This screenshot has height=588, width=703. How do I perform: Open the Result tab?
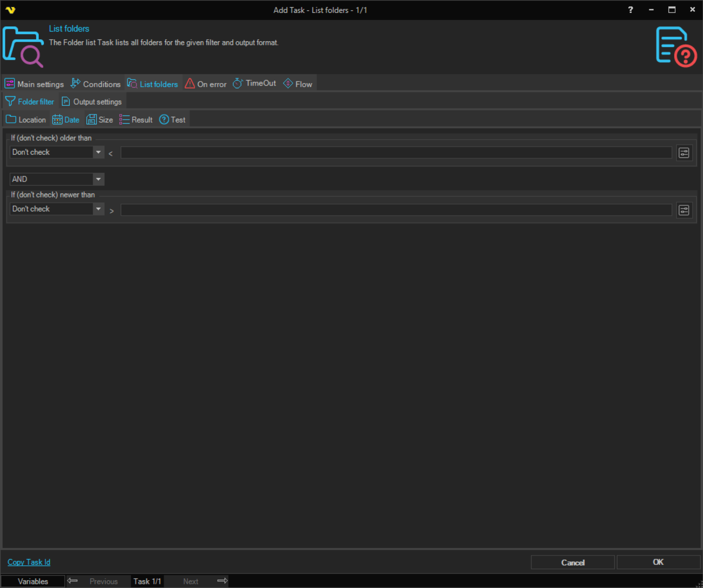[x=136, y=120]
